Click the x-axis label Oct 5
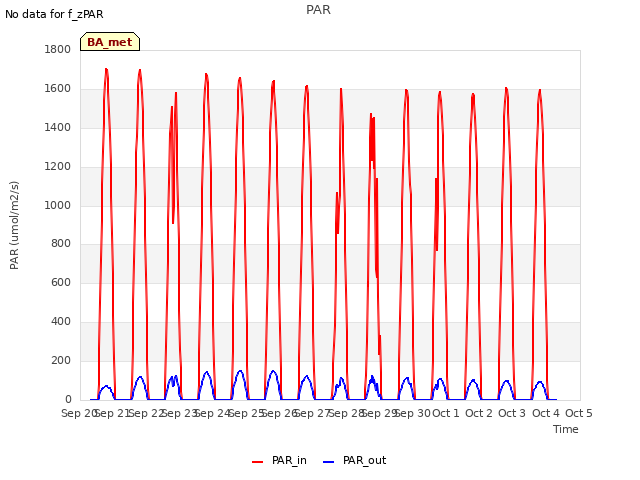This screenshot has width=640, height=480. coord(579,413)
